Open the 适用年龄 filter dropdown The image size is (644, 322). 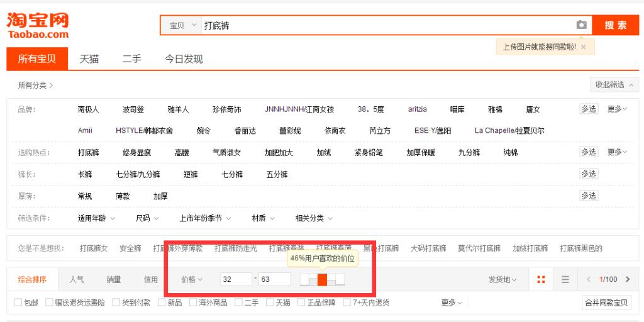(x=96, y=218)
